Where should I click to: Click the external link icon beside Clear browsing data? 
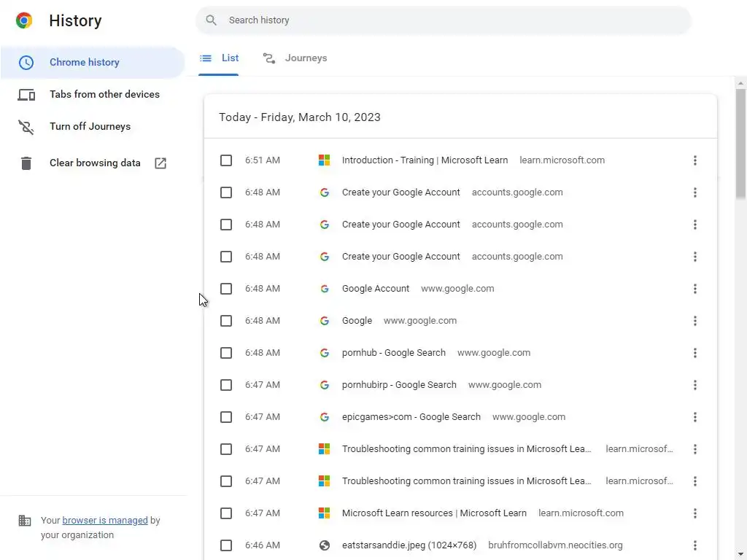(160, 163)
